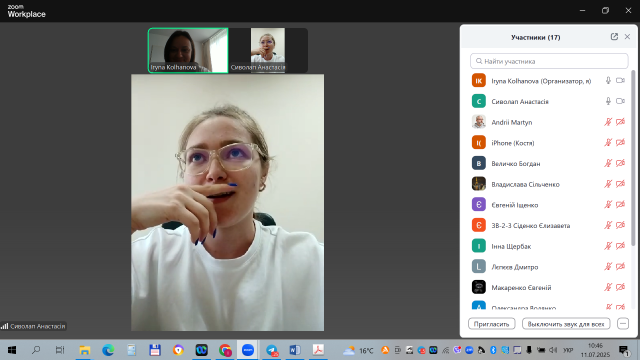Click camera-off icon for Владислава Сільченко
This screenshot has width=640, height=360.
tap(620, 184)
